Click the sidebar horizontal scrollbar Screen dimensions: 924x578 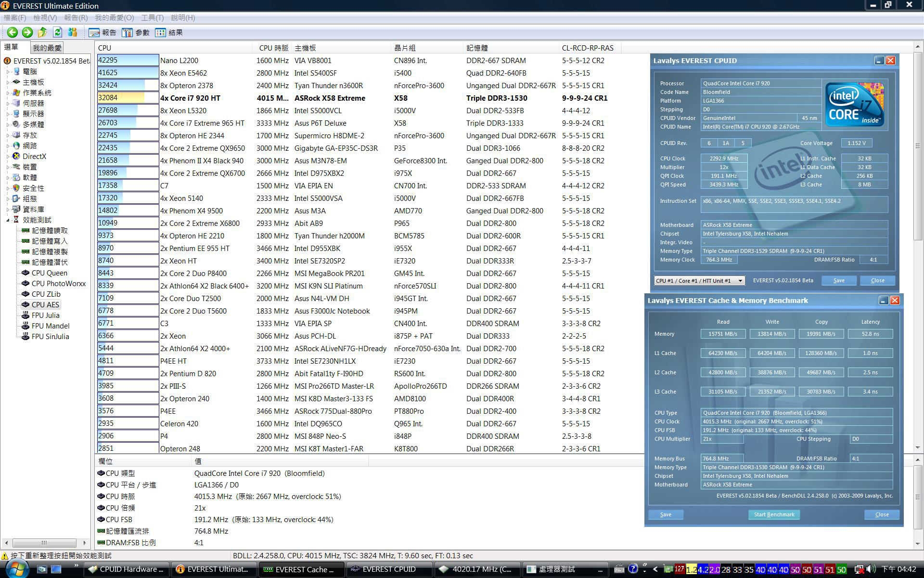[x=44, y=542]
